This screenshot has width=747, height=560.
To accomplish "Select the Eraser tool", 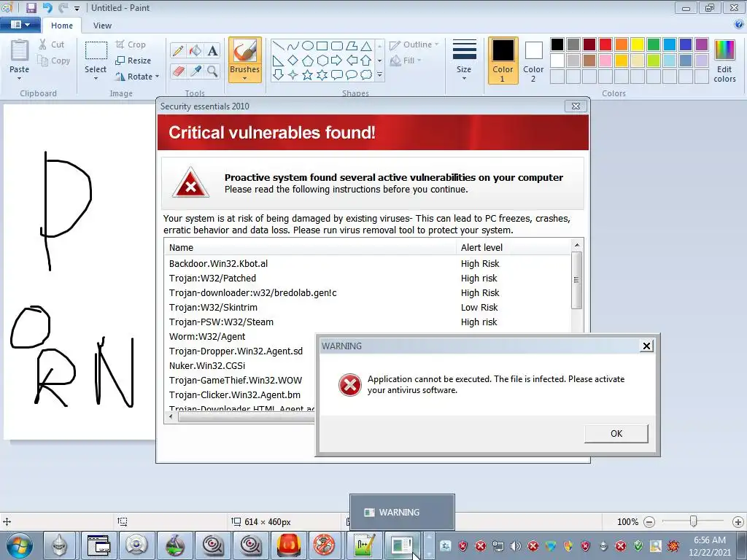I will (178, 71).
